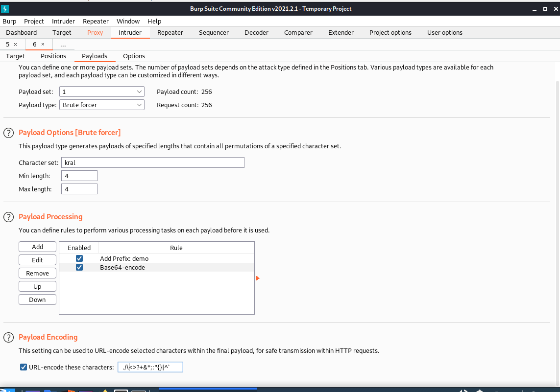Open the Payload type dropdown
This screenshot has height=392, width=560.
click(102, 105)
